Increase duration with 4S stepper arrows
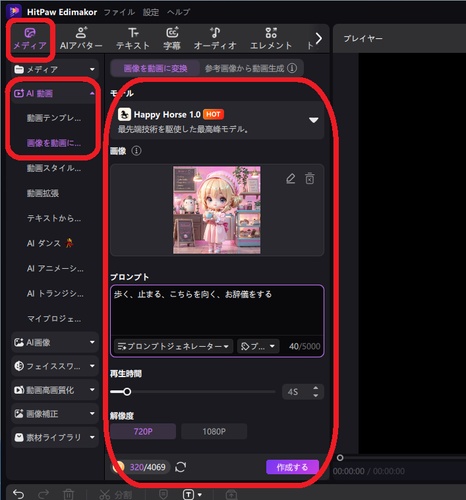466x500 pixels. point(315,388)
